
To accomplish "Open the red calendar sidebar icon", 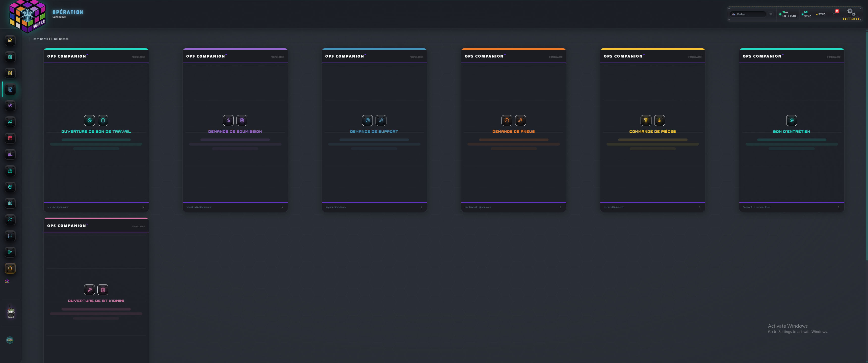I will [10, 138].
